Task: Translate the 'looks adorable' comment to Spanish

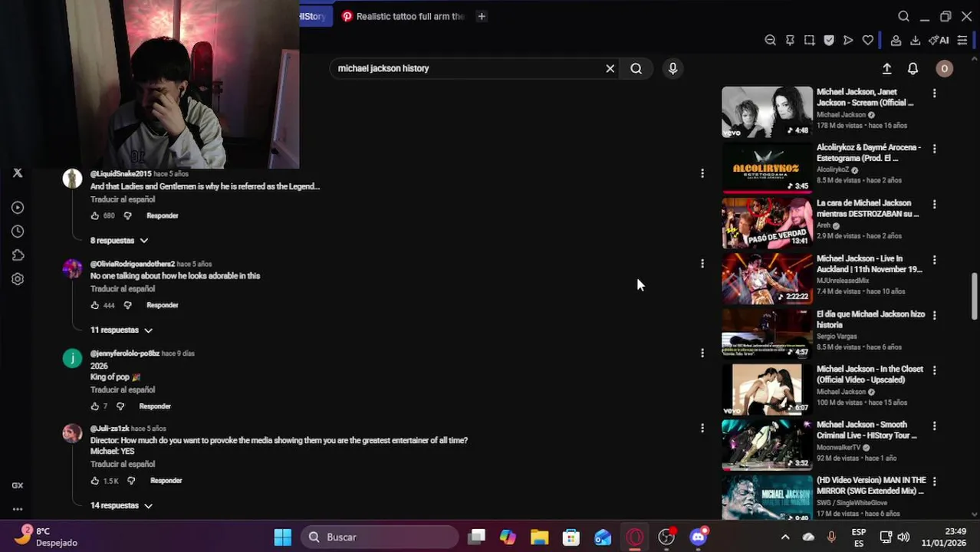Action: [x=123, y=289]
